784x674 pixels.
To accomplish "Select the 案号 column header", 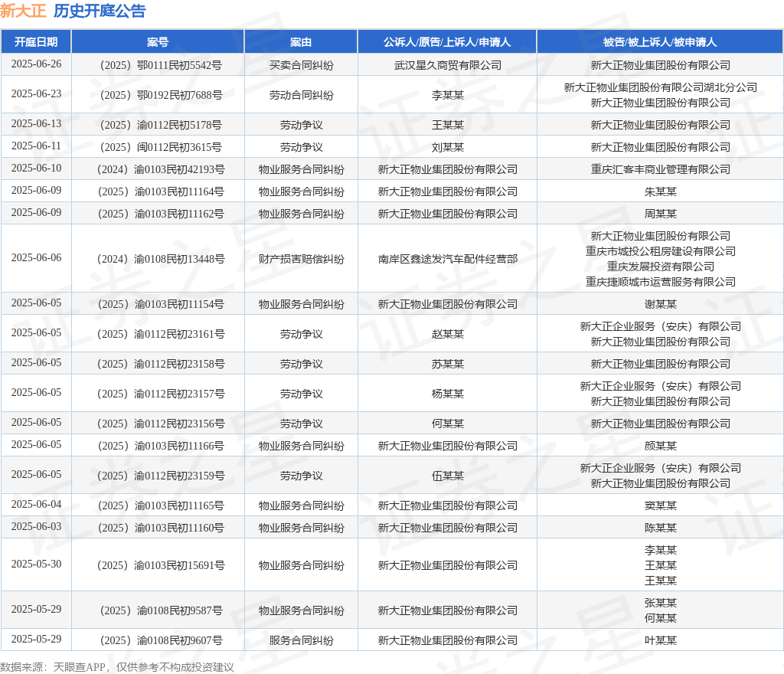I will point(158,42).
